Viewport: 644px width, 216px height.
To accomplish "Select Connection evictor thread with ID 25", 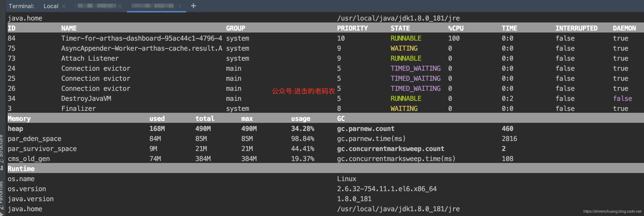I will pos(96,78).
